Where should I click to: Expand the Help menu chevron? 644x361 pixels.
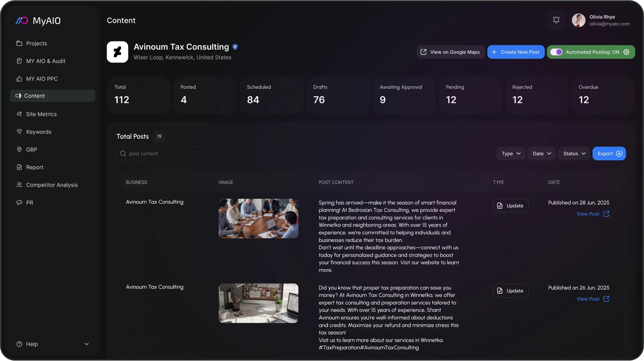(87, 344)
